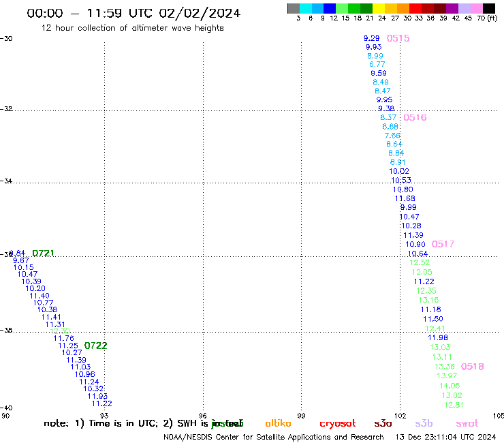Click the s3a satellite legend label
Image resolution: width=504 pixels, height=443 pixels.
click(x=383, y=424)
